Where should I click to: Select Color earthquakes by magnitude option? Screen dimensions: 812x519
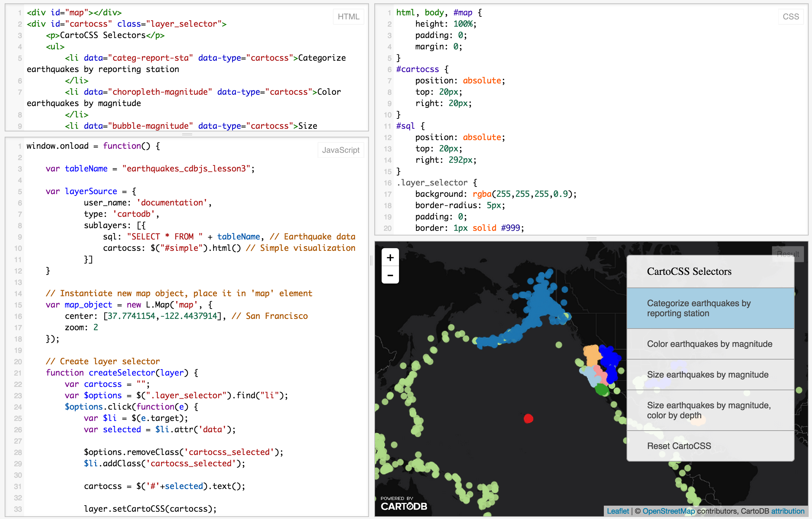pyautogui.click(x=710, y=344)
